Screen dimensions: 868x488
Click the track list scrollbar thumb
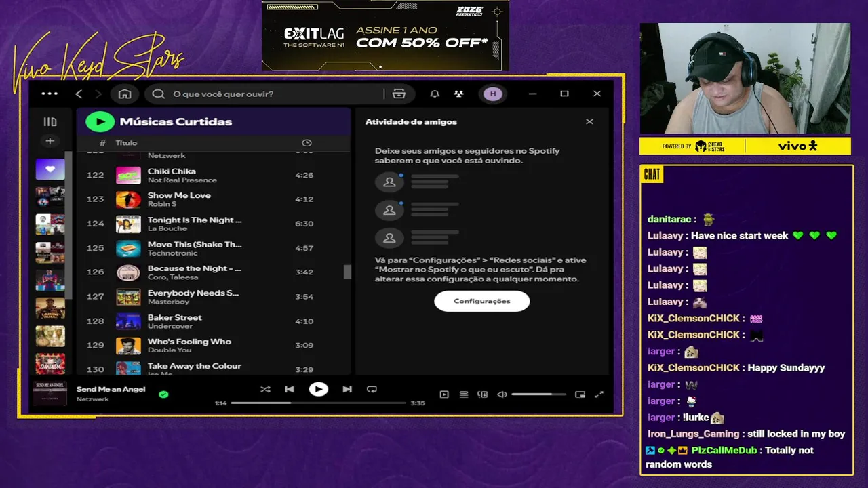pyautogui.click(x=348, y=272)
